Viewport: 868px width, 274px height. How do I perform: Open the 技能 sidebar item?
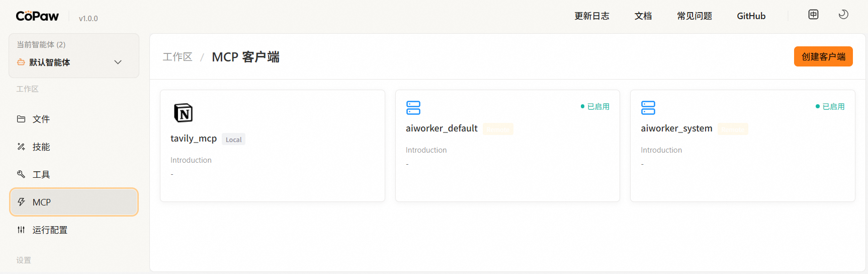tap(74, 147)
